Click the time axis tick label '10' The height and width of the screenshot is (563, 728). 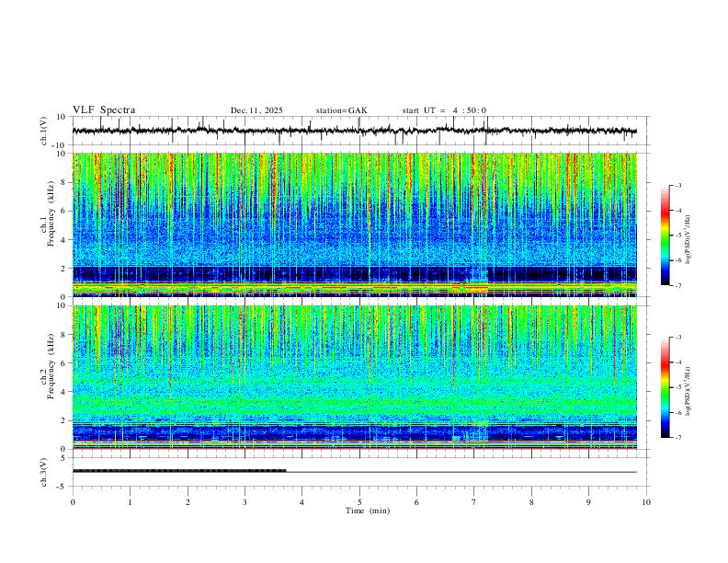tap(646, 502)
